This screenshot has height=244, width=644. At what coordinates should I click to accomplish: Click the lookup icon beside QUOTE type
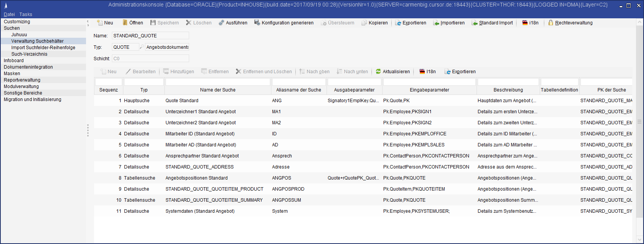coord(142,47)
